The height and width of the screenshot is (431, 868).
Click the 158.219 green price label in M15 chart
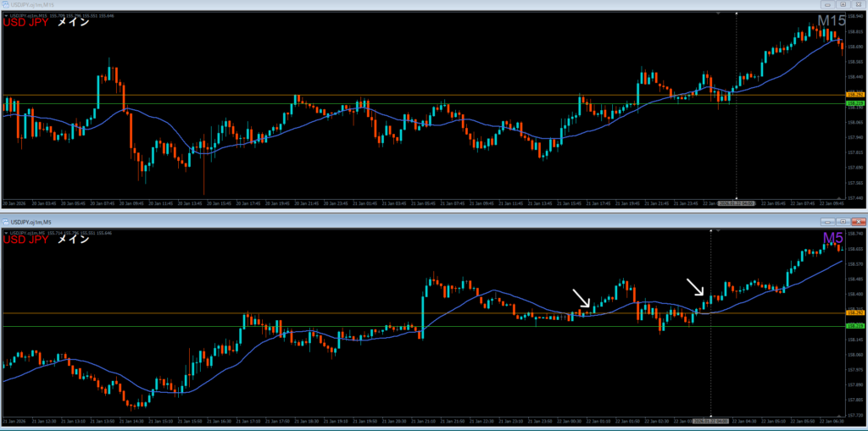(855, 103)
